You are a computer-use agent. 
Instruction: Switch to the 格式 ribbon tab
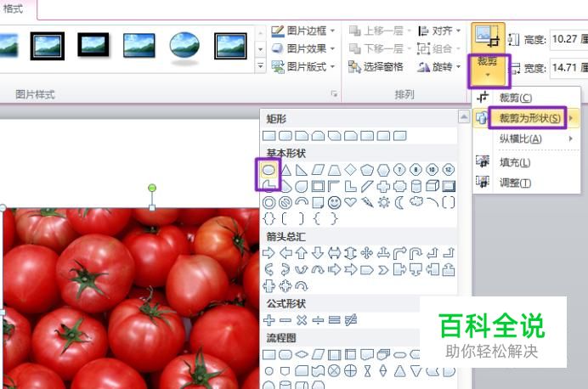pos(13,8)
